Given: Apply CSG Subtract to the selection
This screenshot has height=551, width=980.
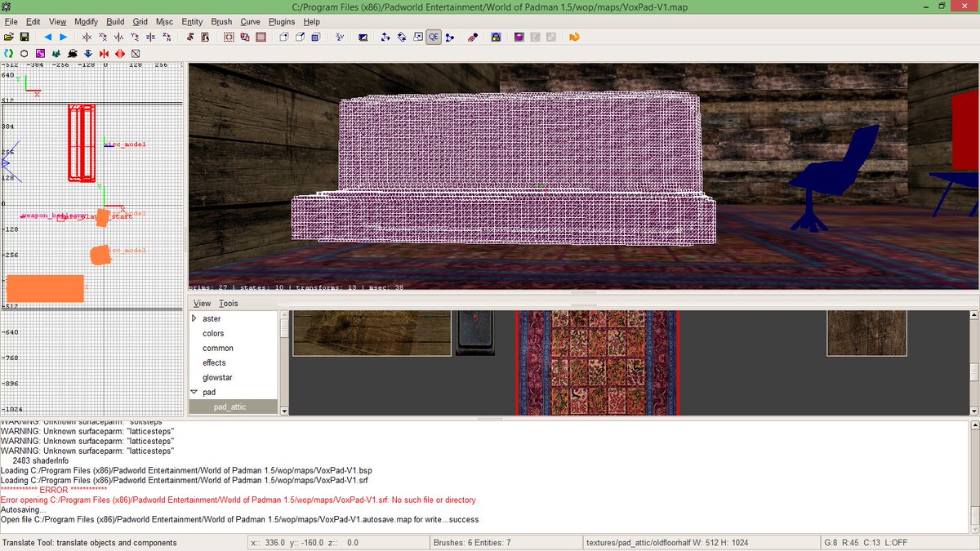Looking at the screenshot, I should click(229, 37).
